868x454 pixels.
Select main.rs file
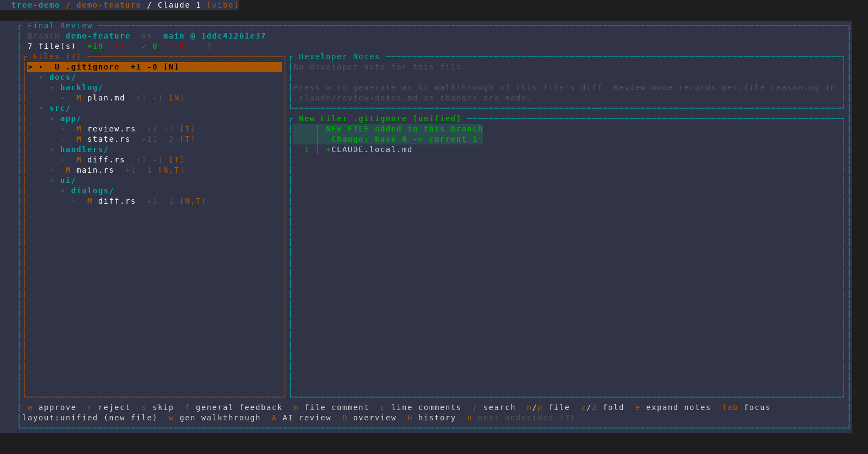[x=95, y=170]
